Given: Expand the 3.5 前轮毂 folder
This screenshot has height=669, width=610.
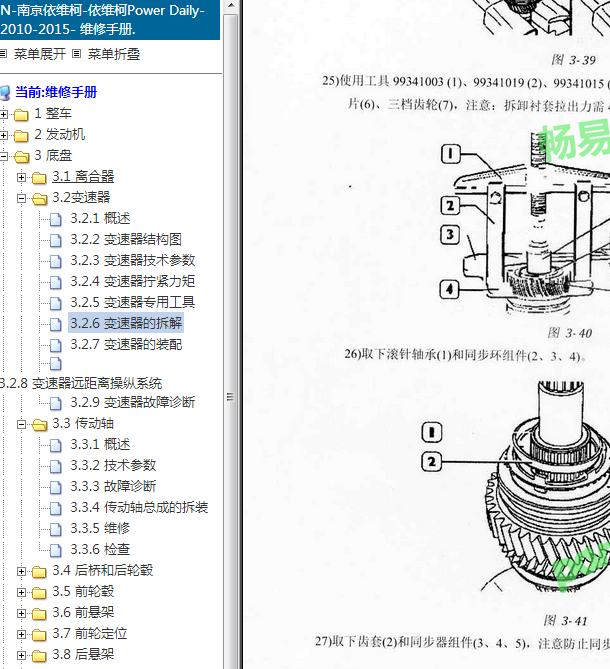Looking at the screenshot, I should [x=21, y=592].
